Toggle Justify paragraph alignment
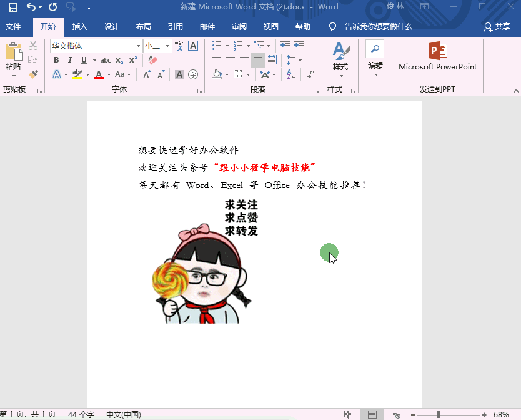 click(257, 60)
